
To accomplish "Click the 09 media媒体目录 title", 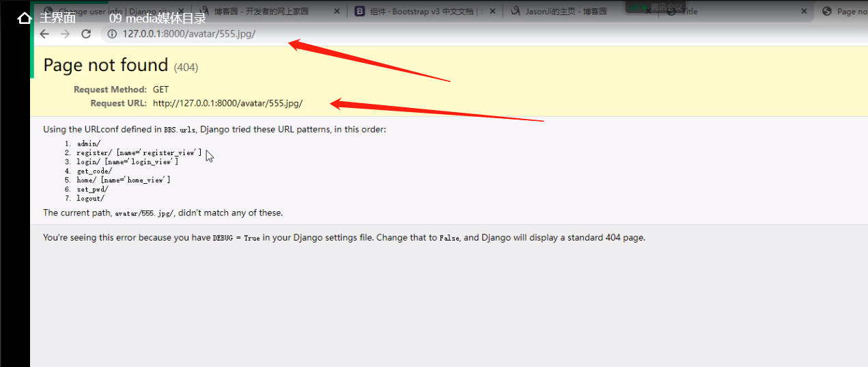I will click(x=158, y=18).
